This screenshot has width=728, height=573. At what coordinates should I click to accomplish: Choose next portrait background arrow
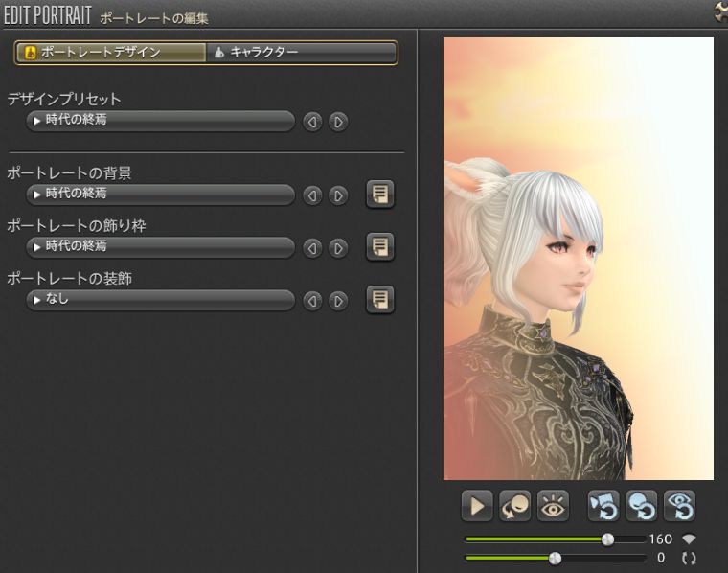click(338, 195)
